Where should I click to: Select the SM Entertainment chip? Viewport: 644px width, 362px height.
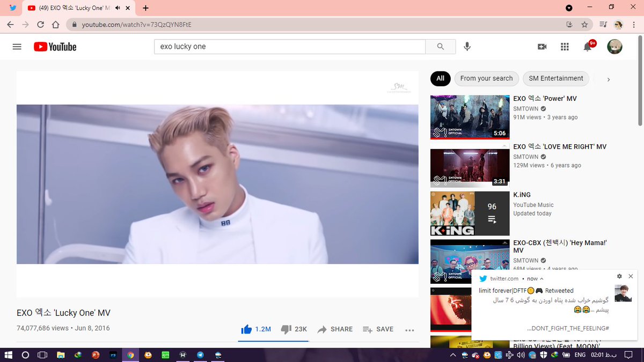click(556, 78)
